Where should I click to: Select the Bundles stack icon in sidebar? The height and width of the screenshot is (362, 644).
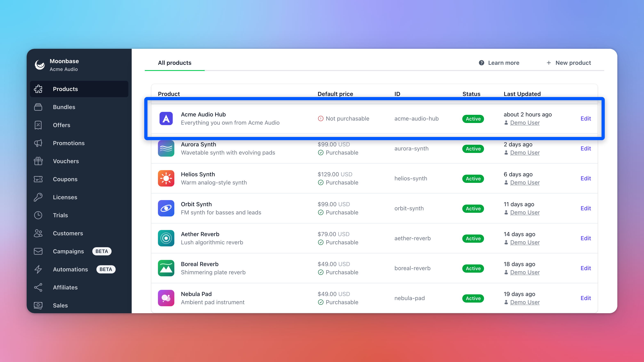pyautogui.click(x=38, y=107)
